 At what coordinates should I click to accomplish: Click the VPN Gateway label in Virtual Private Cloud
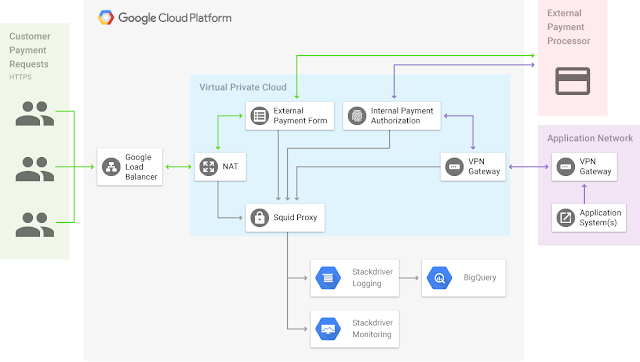point(484,167)
